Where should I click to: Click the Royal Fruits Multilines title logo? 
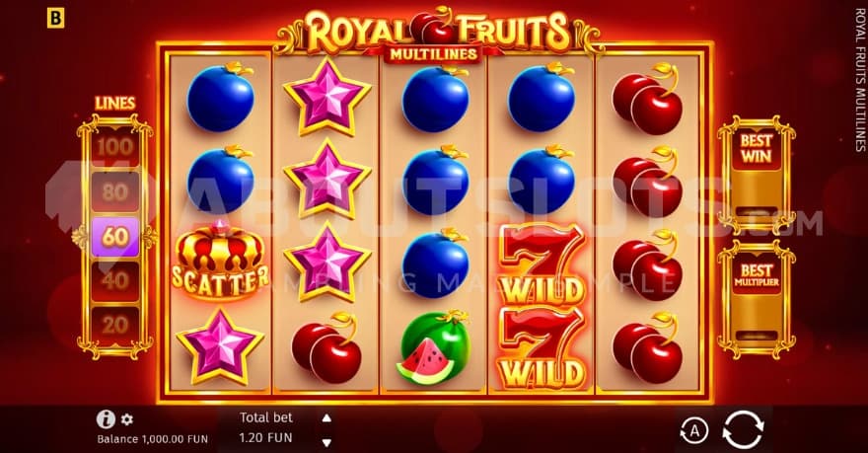(437, 34)
